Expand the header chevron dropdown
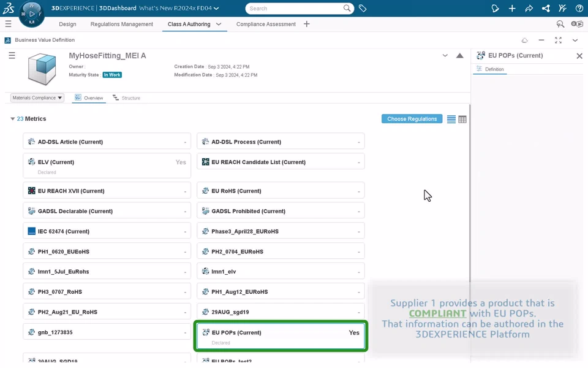 [x=445, y=56]
